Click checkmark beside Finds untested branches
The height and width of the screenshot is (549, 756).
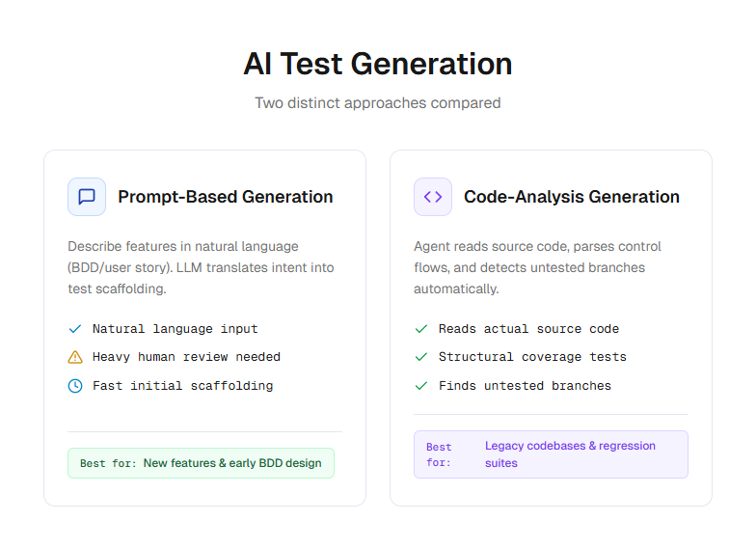421,386
